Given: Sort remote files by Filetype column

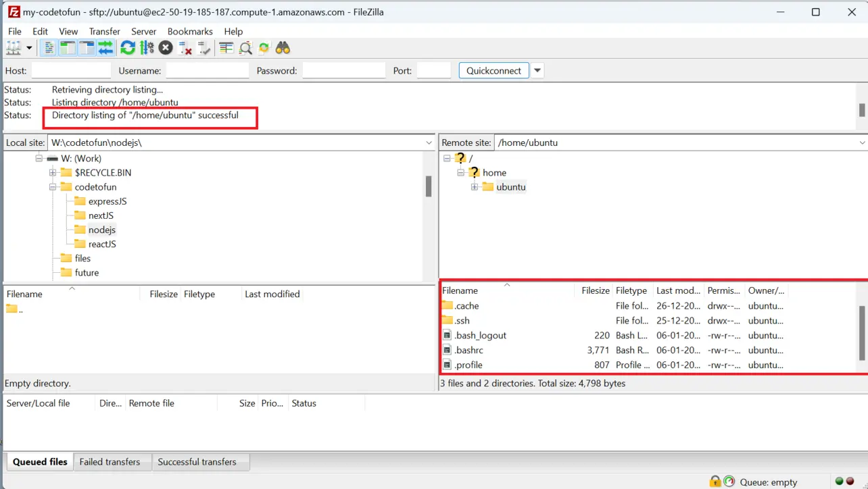Looking at the screenshot, I should [631, 290].
